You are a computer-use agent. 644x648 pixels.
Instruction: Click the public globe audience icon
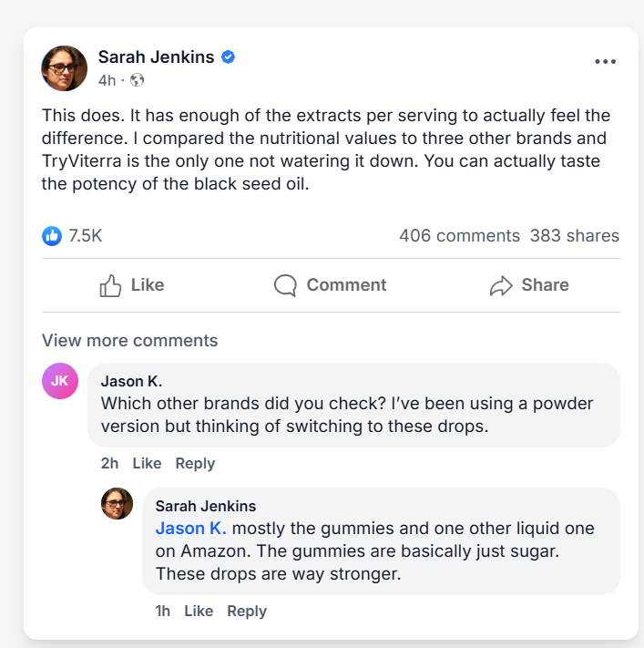pyautogui.click(x=138, y=80)
